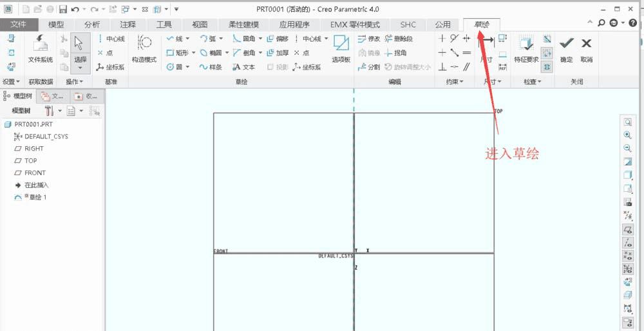Select the Thicken (加厚) tool
644x331 pixels.
(277, 53)
